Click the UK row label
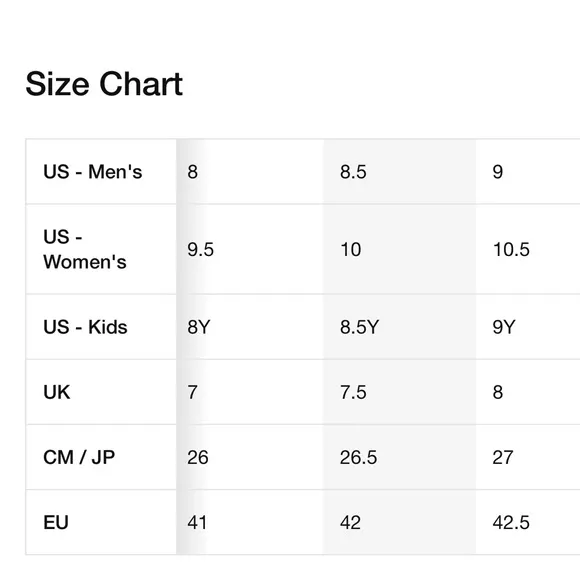The height and width of the screenshot is (580, 580). (x=57, y=392)
